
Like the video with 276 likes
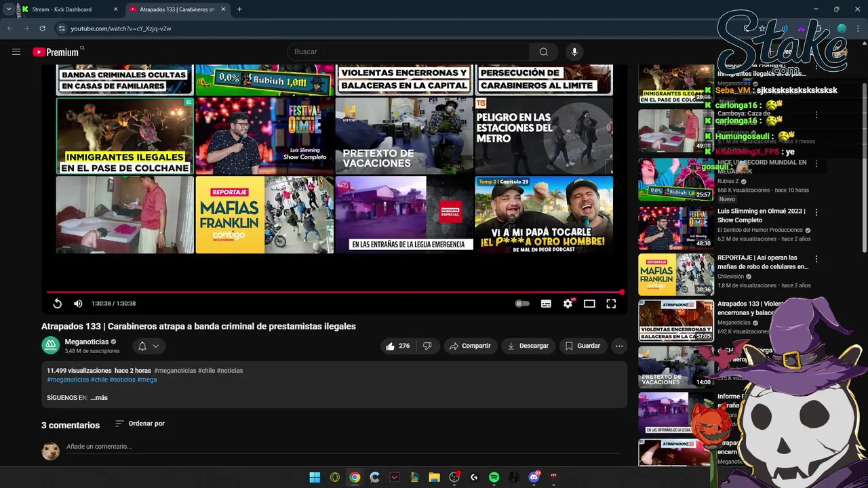pos(398,346)
